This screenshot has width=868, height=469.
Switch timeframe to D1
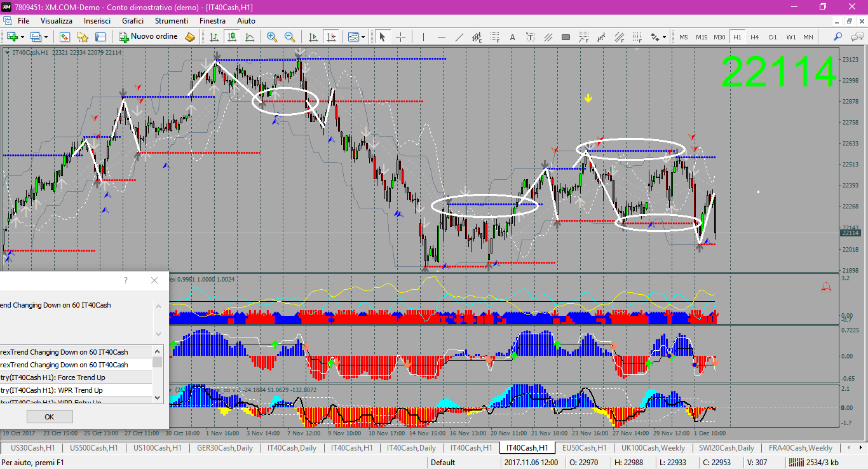click(773, 37)
